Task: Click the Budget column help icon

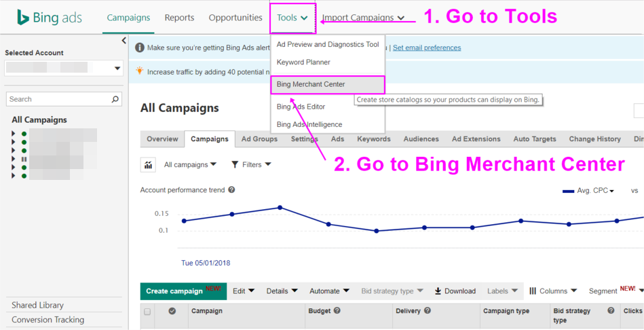Action: coord(337,311)
